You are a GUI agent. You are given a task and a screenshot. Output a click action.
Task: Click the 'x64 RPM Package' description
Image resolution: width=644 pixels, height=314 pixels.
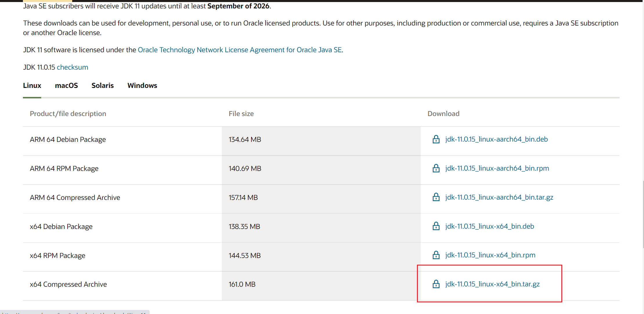coord(57,256)
